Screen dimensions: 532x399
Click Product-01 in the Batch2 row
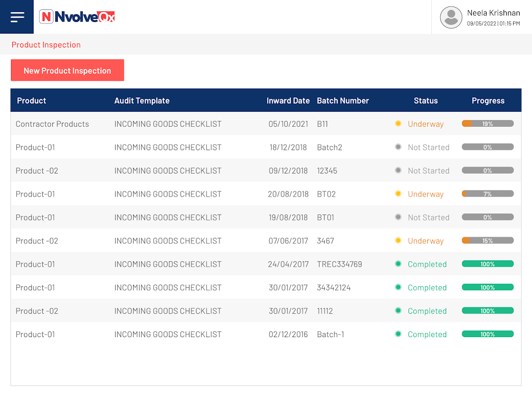pos(35,148)
